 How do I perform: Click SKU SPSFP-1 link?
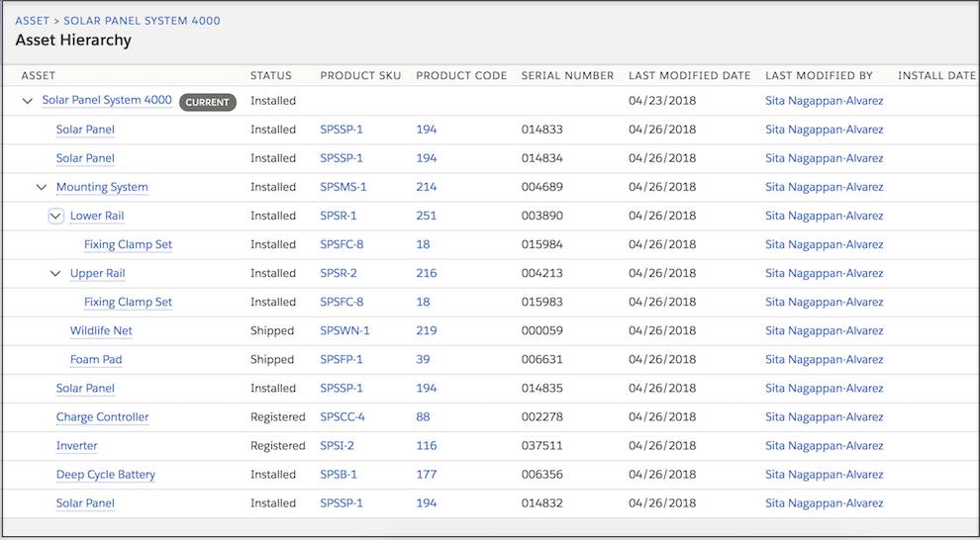[x=342, y=359]
